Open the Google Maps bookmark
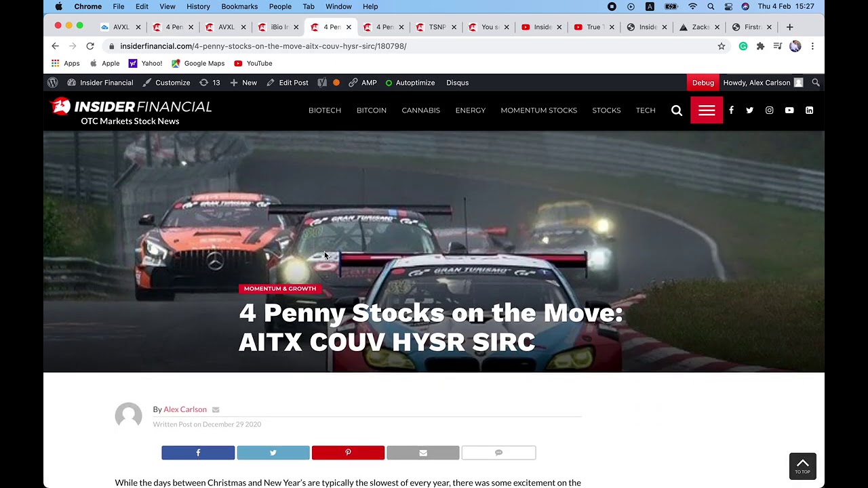868x488 pixels. [x=198, y=64]
